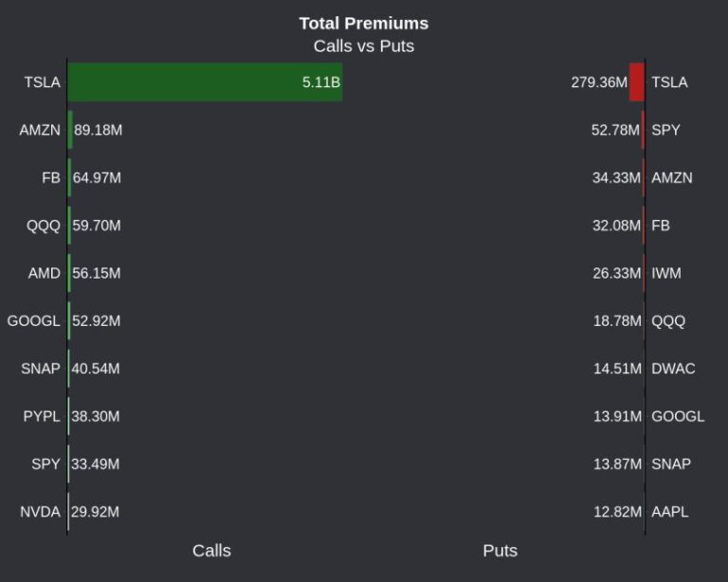Select the Calls axis label

tap(211, 551)
